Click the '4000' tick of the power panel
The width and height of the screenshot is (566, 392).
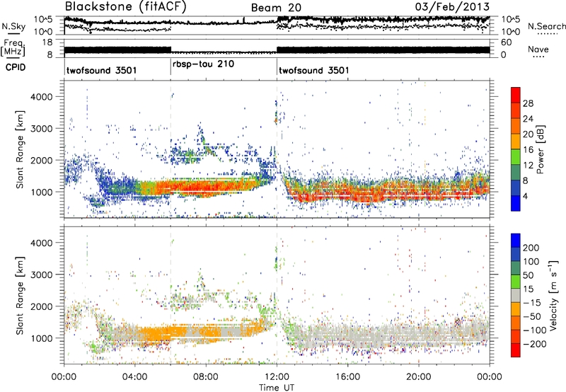pos(41,97)
